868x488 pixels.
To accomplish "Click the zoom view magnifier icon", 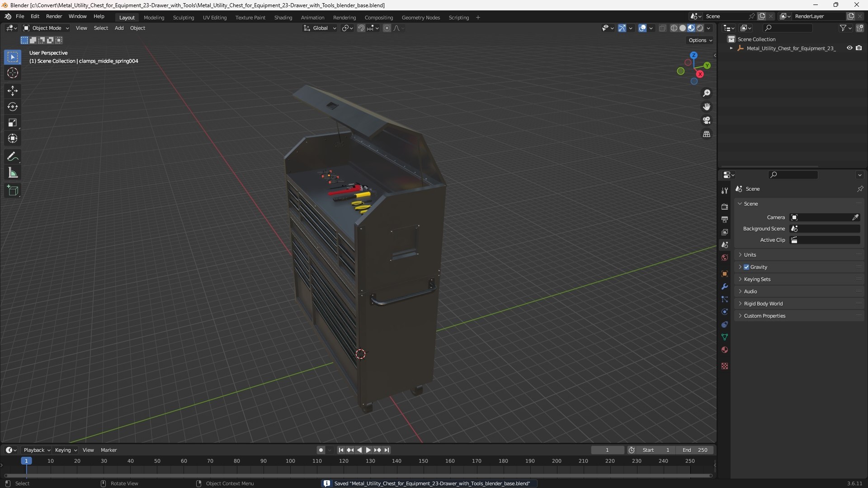I will (707, 93).
